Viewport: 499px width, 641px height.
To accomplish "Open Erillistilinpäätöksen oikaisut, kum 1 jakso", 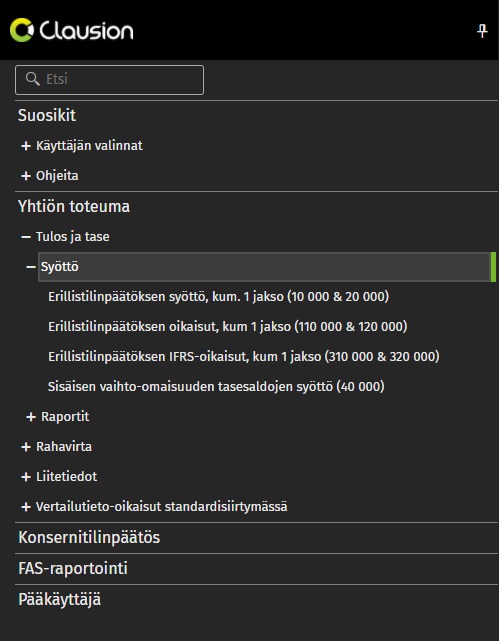I will tap(228, 327).
